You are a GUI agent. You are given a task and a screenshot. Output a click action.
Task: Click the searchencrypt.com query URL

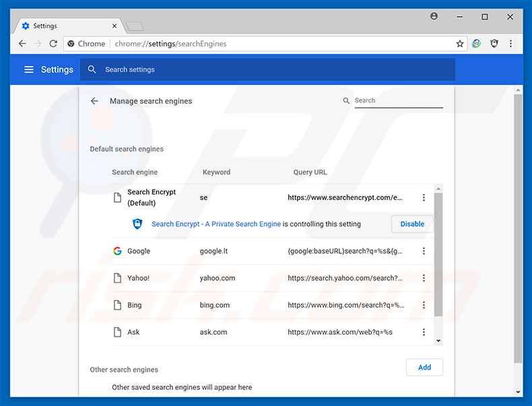pyautogui.click(x=345, y=197)
